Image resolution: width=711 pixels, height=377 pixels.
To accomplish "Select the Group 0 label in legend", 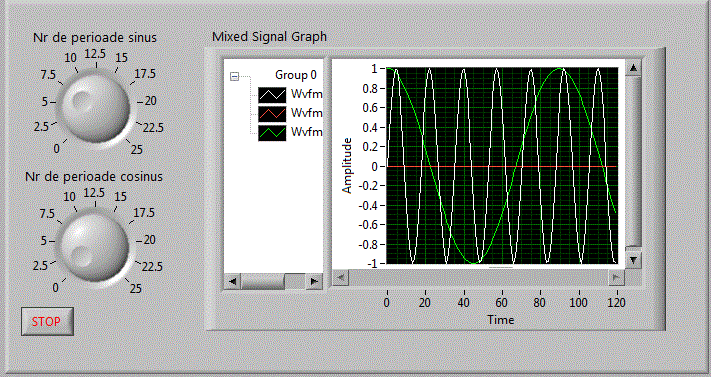I will (x=296, y=75).
